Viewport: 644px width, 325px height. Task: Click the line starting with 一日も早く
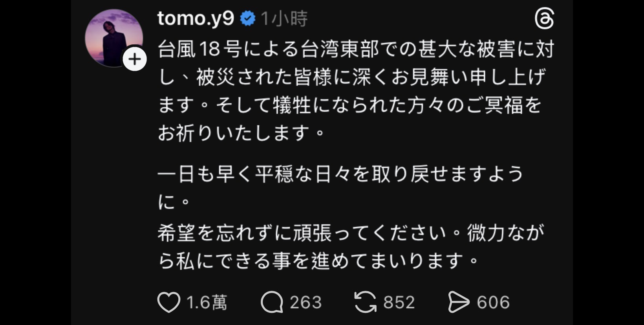click(x=340, y=174)
